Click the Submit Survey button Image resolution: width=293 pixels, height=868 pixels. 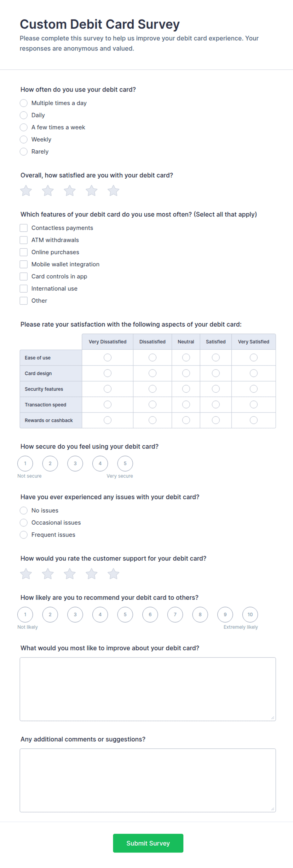coord(148,843)
